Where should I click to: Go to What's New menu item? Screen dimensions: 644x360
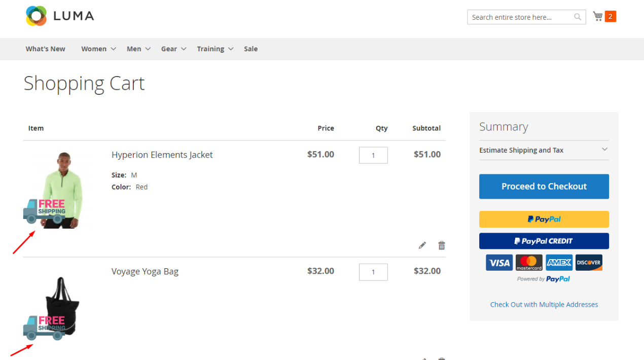(x=46, y=49)
